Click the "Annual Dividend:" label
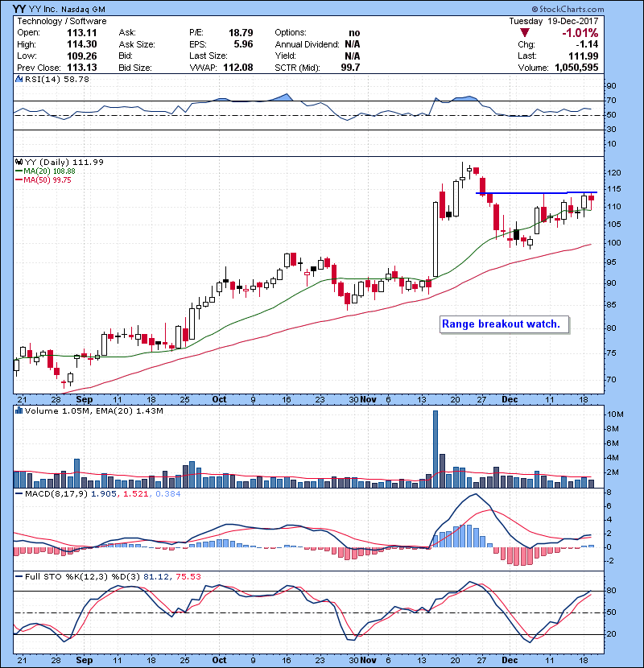 pyautogui.click(x=307, y=44)
